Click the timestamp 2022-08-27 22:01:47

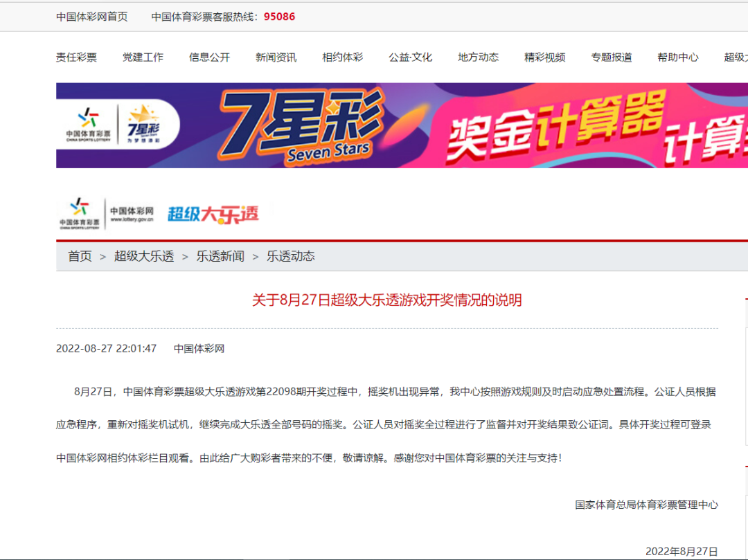(x=107, y=349)
